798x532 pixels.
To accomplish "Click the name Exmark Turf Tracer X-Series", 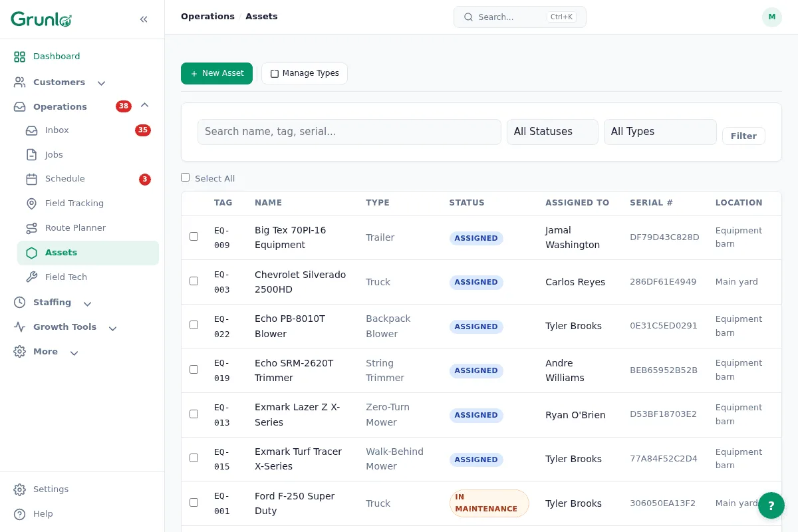I will [299, 459].
